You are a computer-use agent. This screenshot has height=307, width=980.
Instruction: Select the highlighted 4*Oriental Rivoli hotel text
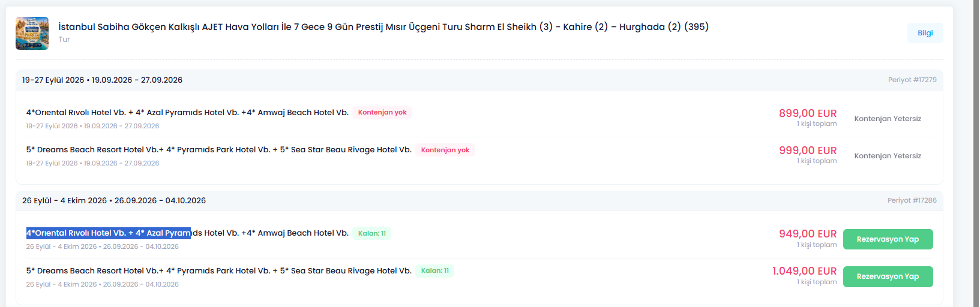coord(109,233)
